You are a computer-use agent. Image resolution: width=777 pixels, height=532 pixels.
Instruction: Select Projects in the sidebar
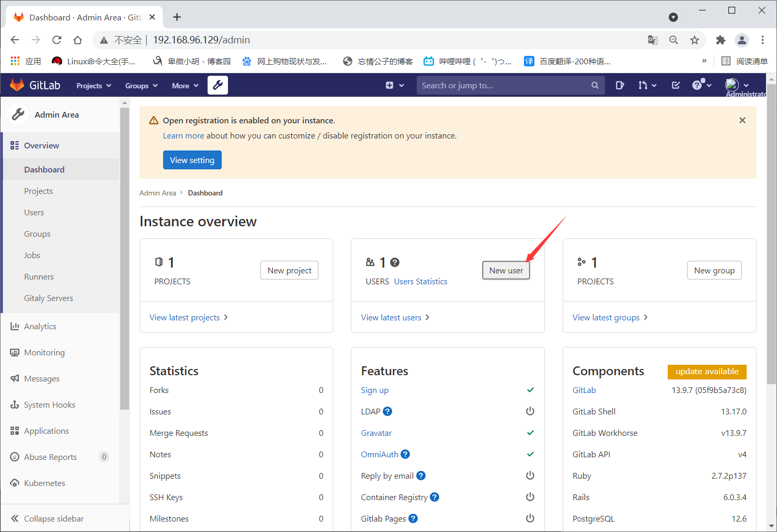coord(61,191)
